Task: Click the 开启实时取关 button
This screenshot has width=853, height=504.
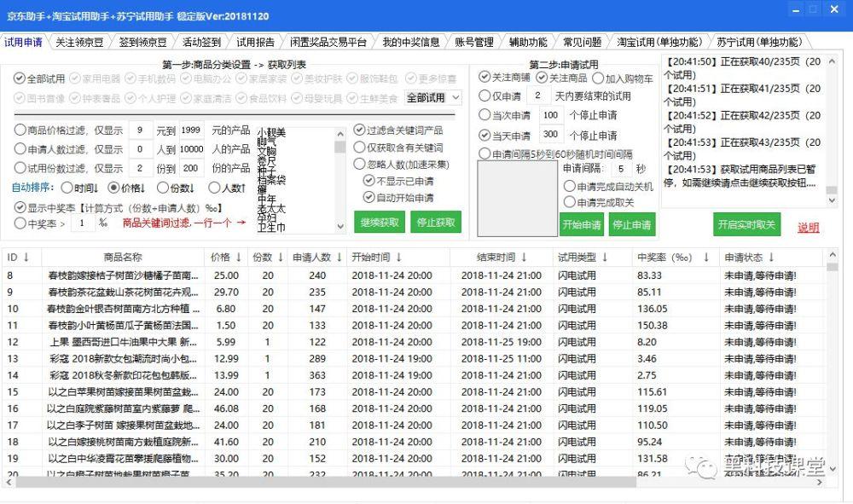Action: 746,224
